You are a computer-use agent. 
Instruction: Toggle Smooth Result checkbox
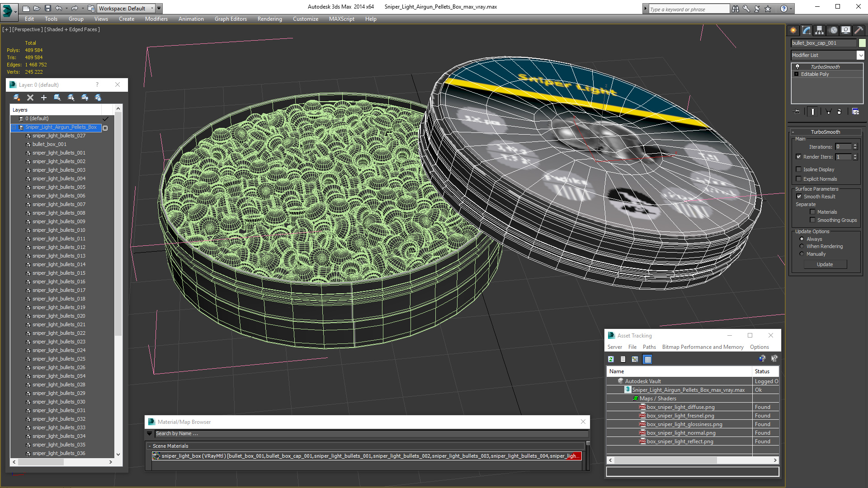(799, 197)
